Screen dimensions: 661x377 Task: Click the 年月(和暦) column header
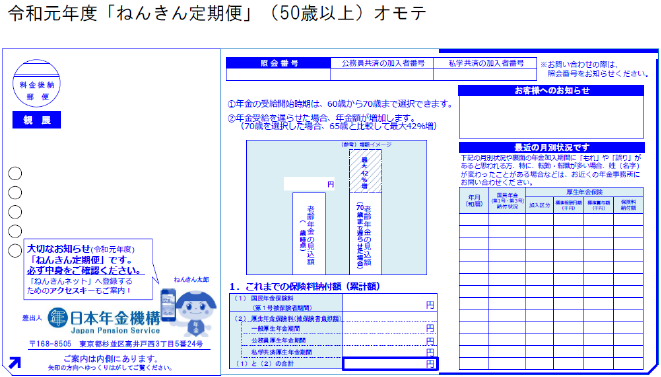[474, 200]
